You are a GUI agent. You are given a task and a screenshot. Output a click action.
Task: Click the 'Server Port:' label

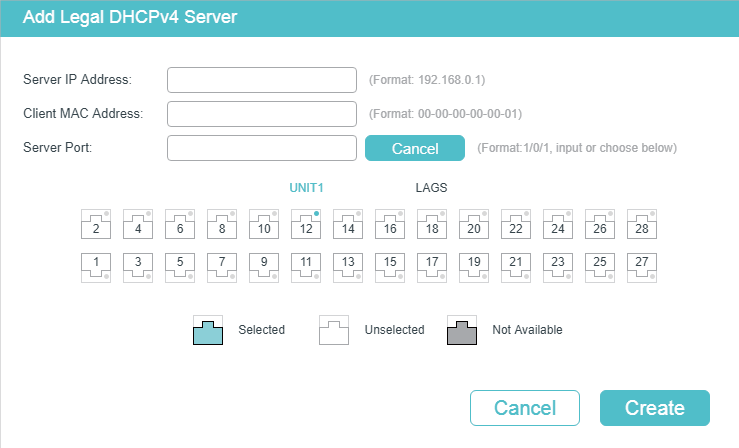coord(57,147)
